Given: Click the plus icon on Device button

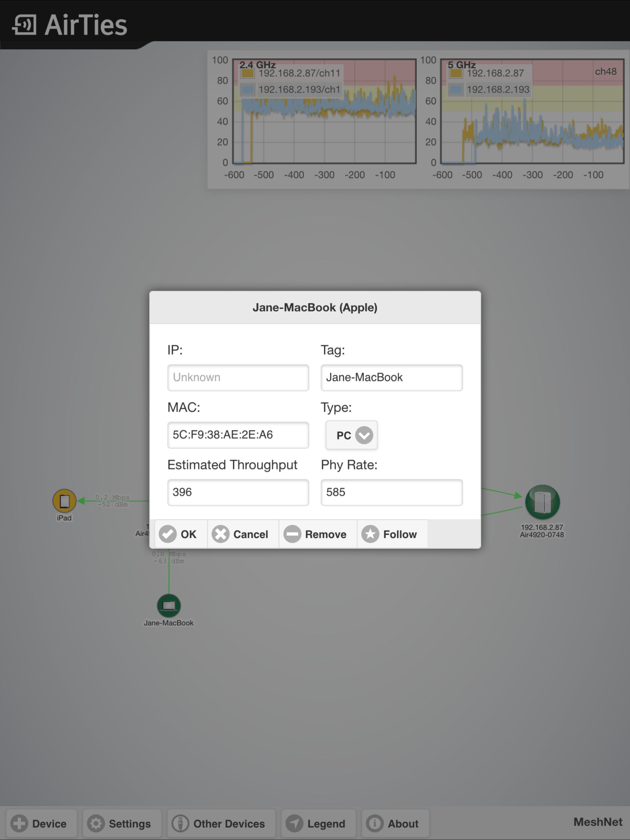Looking at the screenshot, I should click(19, 823).
